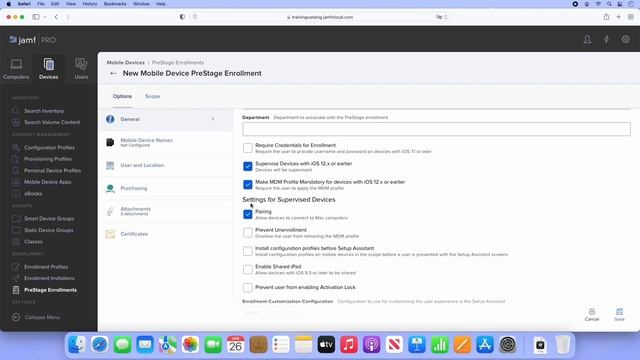Open Search Inventory in sidebar
The height and width of the screenshot is (360, 640).
(44, 111)
